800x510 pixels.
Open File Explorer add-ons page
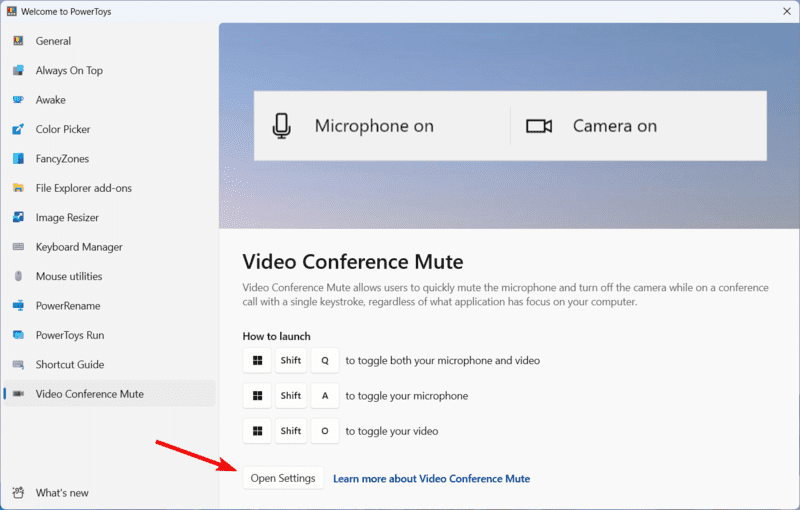[x=109, y=188]
